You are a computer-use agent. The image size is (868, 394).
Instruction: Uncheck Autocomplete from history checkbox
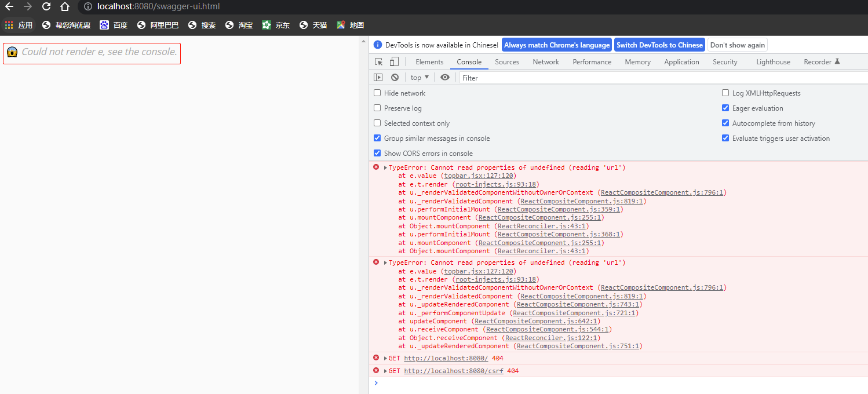coord(725,123)
